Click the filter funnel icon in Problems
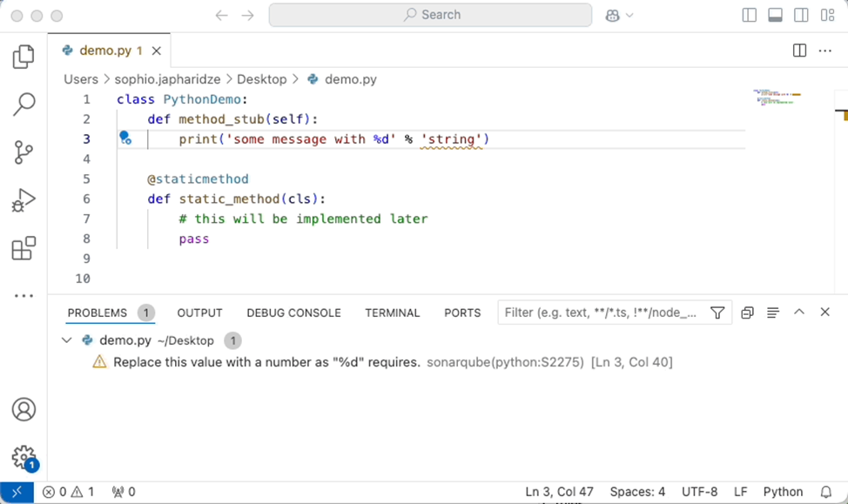 pyautogui.click(x=717, y=312)
